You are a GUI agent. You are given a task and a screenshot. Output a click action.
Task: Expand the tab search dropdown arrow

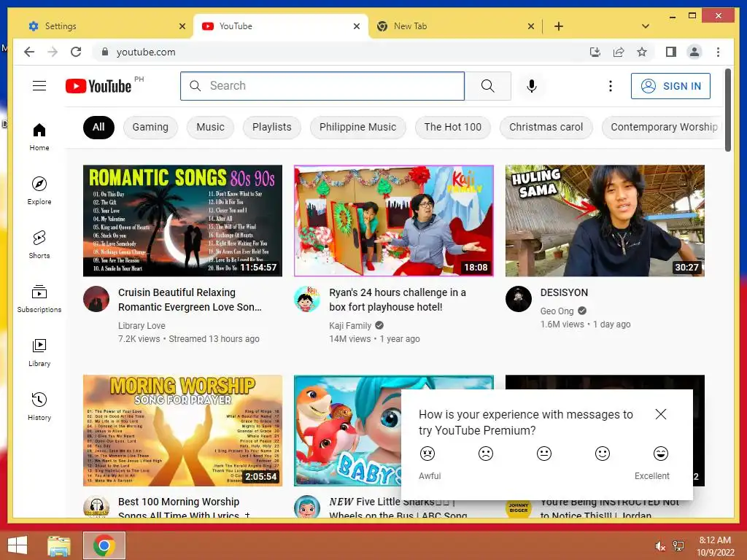[646, 26]
